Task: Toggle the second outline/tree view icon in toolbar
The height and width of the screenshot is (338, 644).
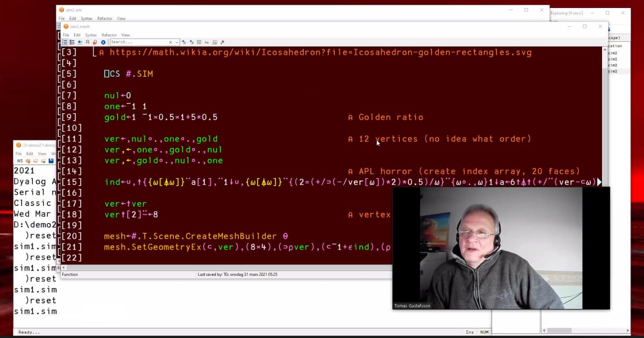Action: 72,42
